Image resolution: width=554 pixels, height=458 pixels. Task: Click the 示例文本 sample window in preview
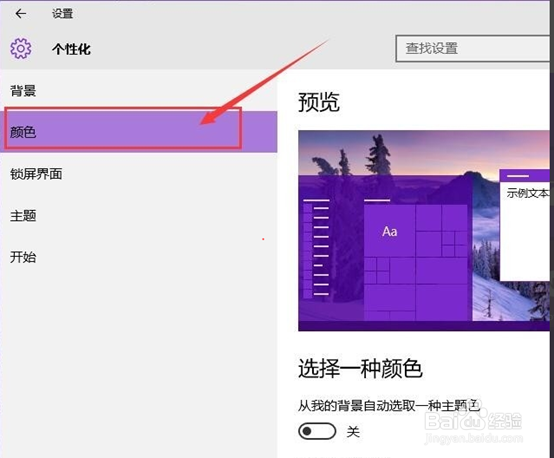coord(525,225)
